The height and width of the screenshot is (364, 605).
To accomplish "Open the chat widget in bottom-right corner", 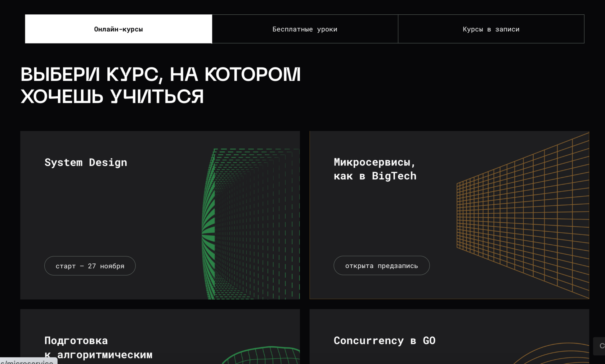I will tap(601, 346).
